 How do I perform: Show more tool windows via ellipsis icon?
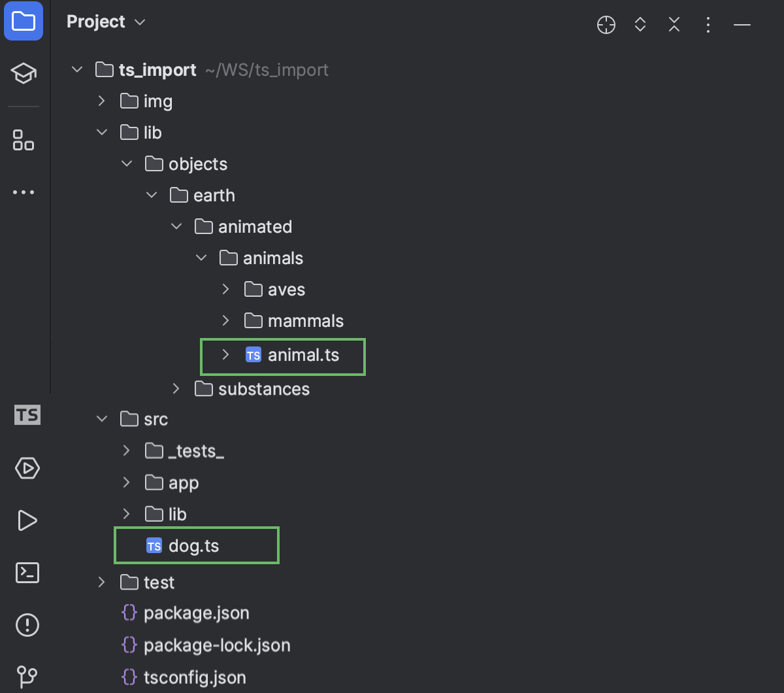pos(23,192)
